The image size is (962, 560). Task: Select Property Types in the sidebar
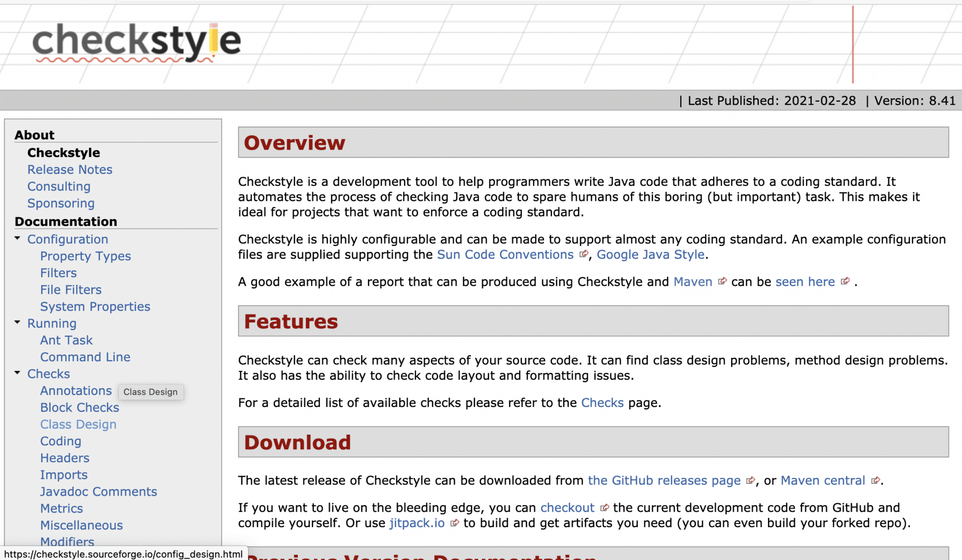tap(85, 256)
